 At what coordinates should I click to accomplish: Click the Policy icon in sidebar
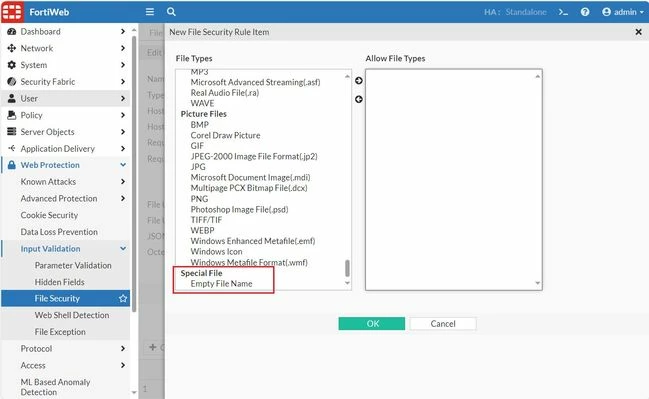(12, 115)
